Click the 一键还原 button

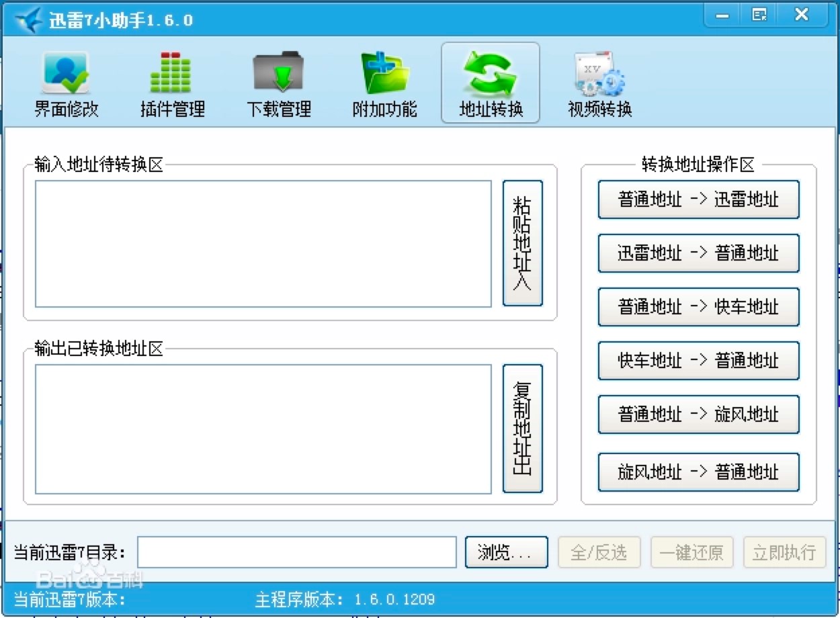pos(691,552)
